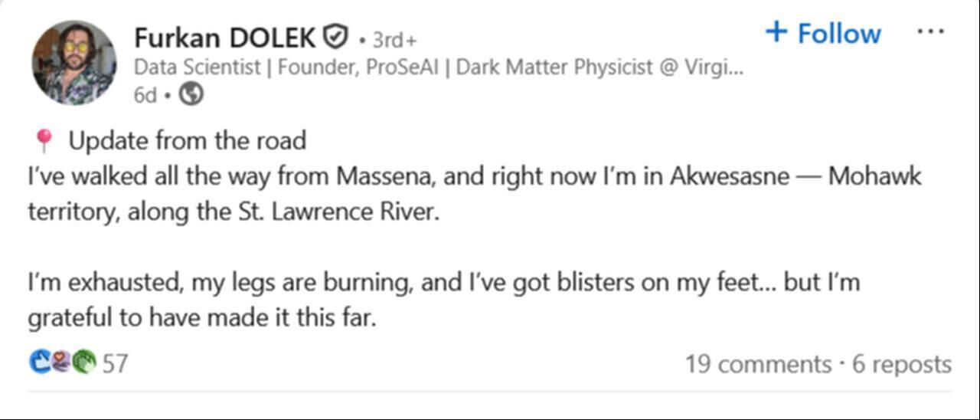Image resolution: width=980 pixels, height=420 pixels.
Task: Open the Furkan DOLEK name link
Action: coord(225,37)
